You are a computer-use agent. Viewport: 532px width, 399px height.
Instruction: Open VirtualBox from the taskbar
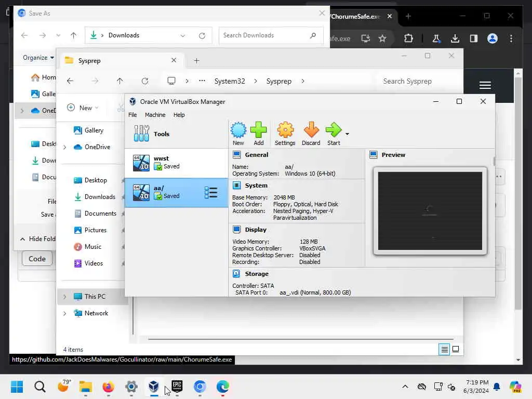(x=154, y=387)
